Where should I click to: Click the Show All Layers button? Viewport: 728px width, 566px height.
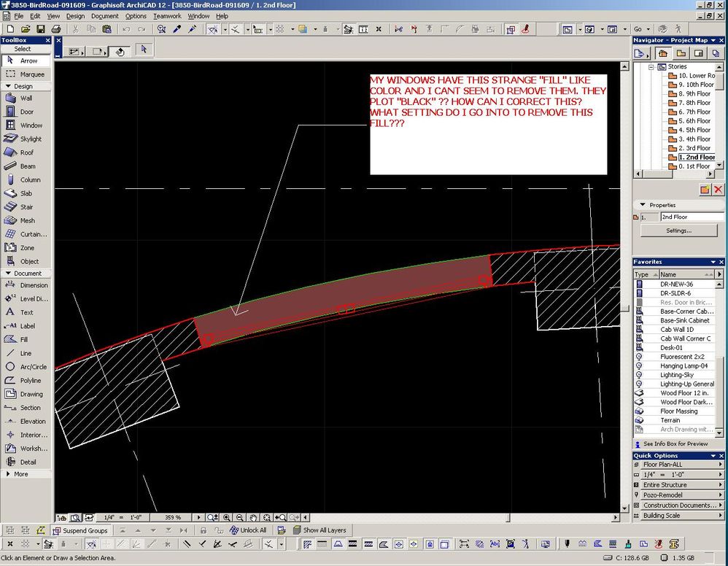[x=320, y=530]
